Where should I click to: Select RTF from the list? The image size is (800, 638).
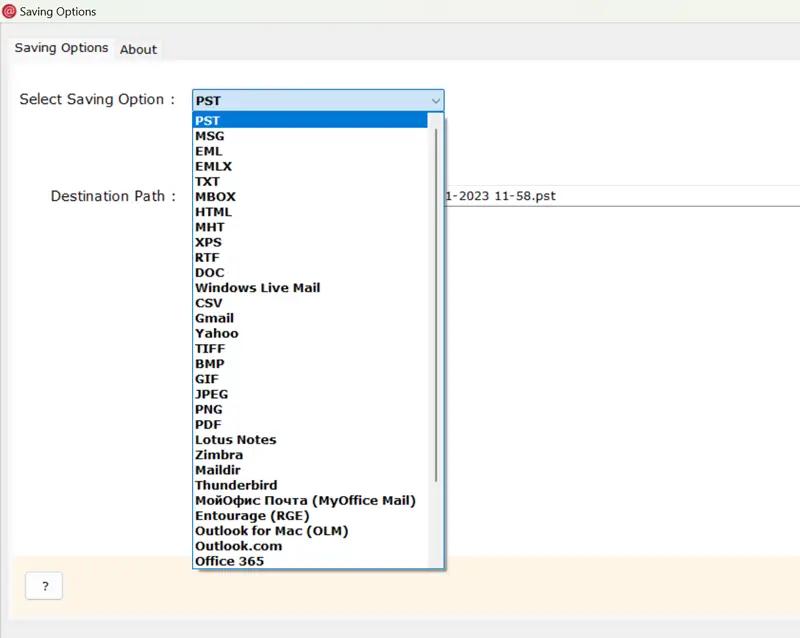310,257
